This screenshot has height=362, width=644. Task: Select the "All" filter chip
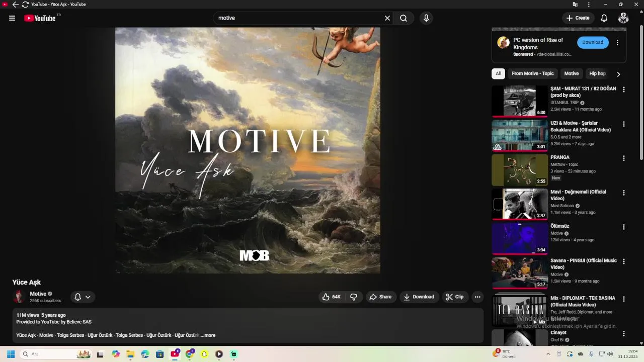click(x=498, y=73)
